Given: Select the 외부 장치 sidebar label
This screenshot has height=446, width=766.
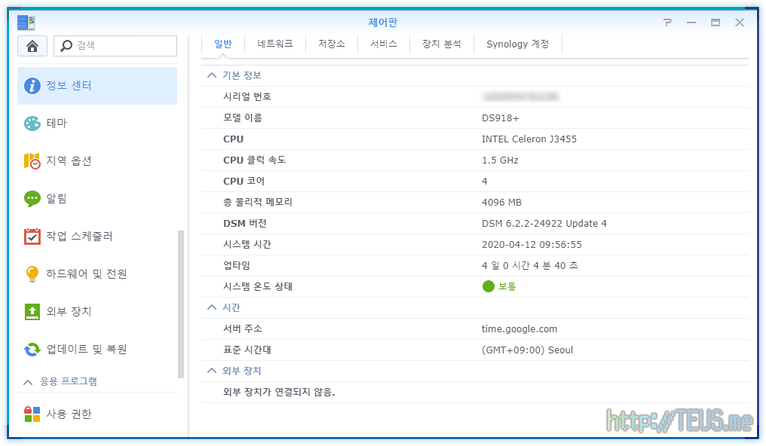Looking at the screenshot, I should (x=69, y=312).
